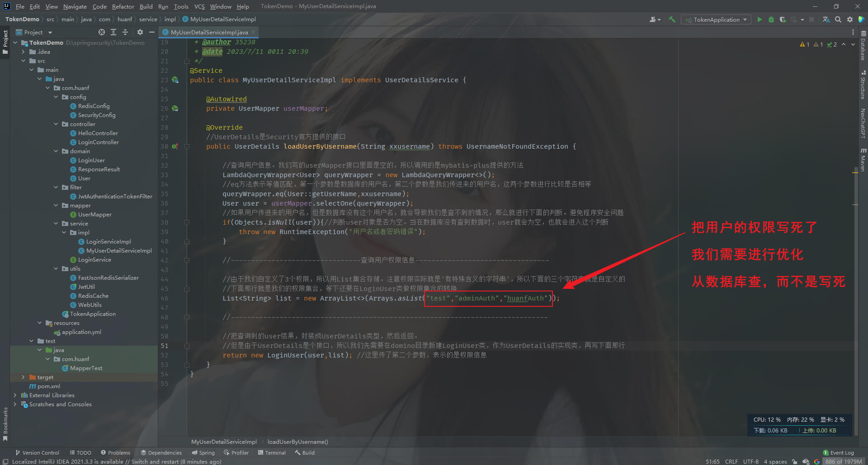
Task: Open TokenApplication run configuration dropdown
Action: pos(716,19)
